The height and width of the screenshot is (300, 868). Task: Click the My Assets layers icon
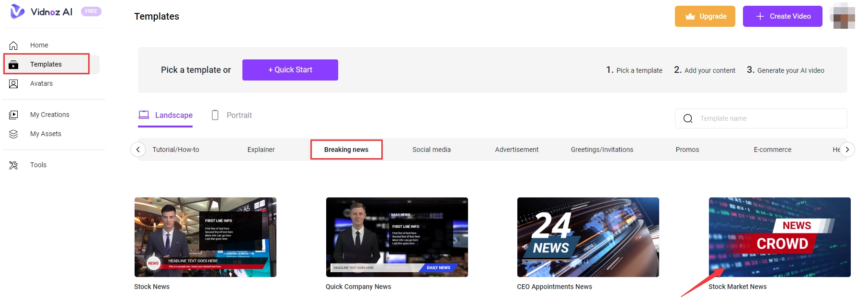[13, 134]
